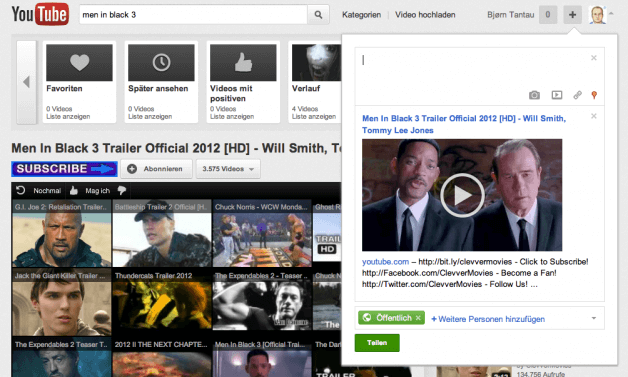Screen dimensions: 628x377
Task: Click the Mag ich label
Action: (97, 191)
